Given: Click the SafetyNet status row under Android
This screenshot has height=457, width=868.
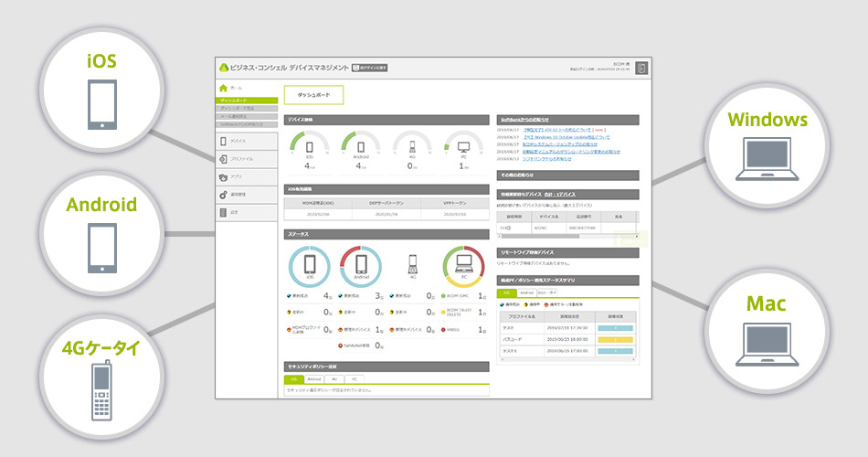Looking at the screenshot, I should pyautogui.click(x=361, y=345).
